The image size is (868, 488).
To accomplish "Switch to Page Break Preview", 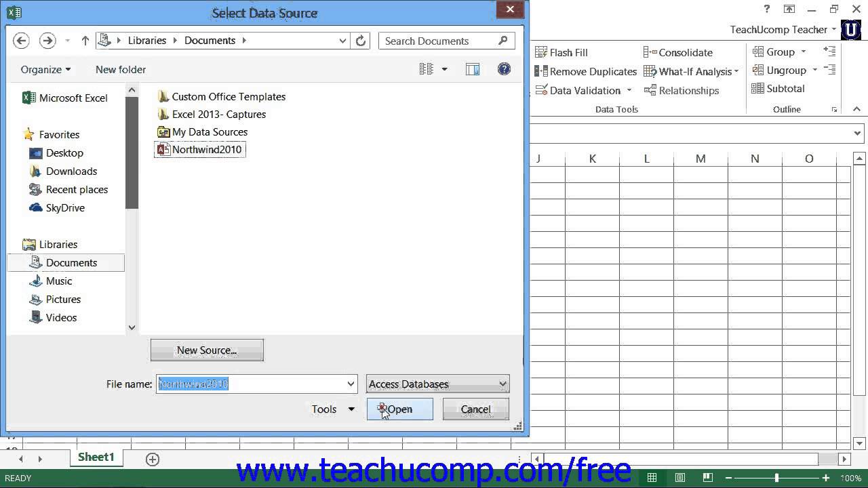I will (x=708, y=478).
